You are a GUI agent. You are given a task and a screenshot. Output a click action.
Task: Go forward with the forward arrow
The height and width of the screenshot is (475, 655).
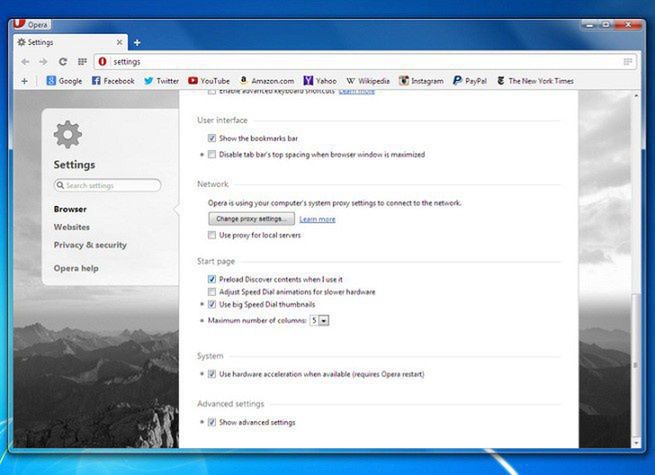coord(43,62)
